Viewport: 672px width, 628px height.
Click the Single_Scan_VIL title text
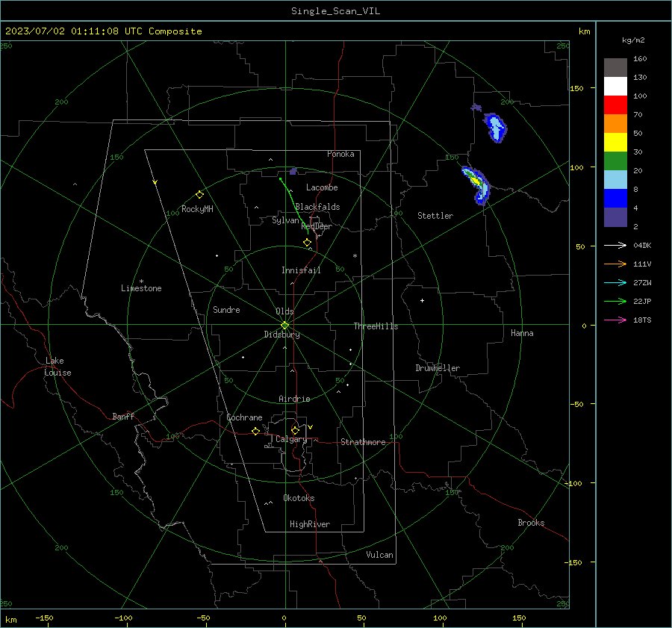click(x=335, y=11)
